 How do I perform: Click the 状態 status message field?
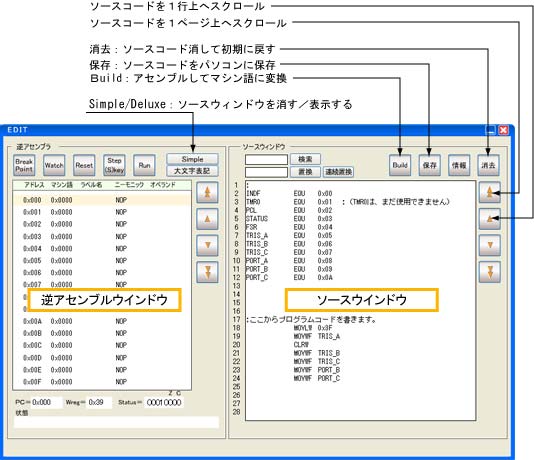click(x=116, y=422)
